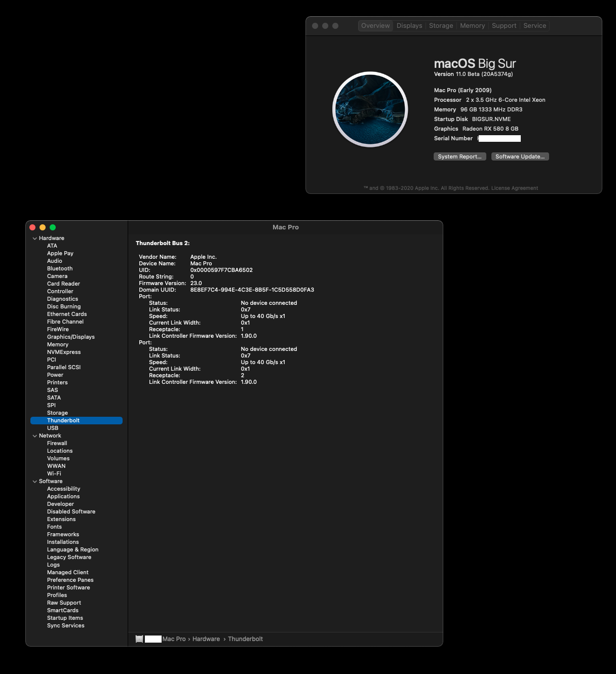Select Language & Region entry
Viewport: 616px width, 674px height.
pos(72,550)
